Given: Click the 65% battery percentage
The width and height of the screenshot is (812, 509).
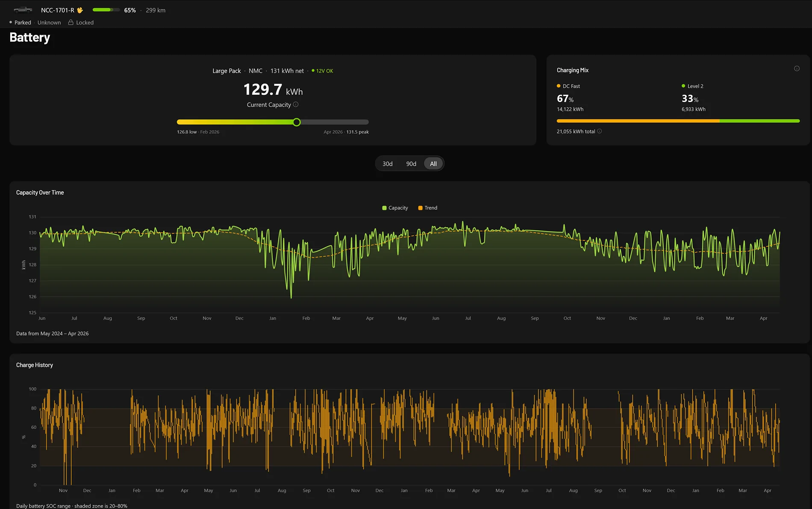Looking at the screenshot, I should coord(130,10).
